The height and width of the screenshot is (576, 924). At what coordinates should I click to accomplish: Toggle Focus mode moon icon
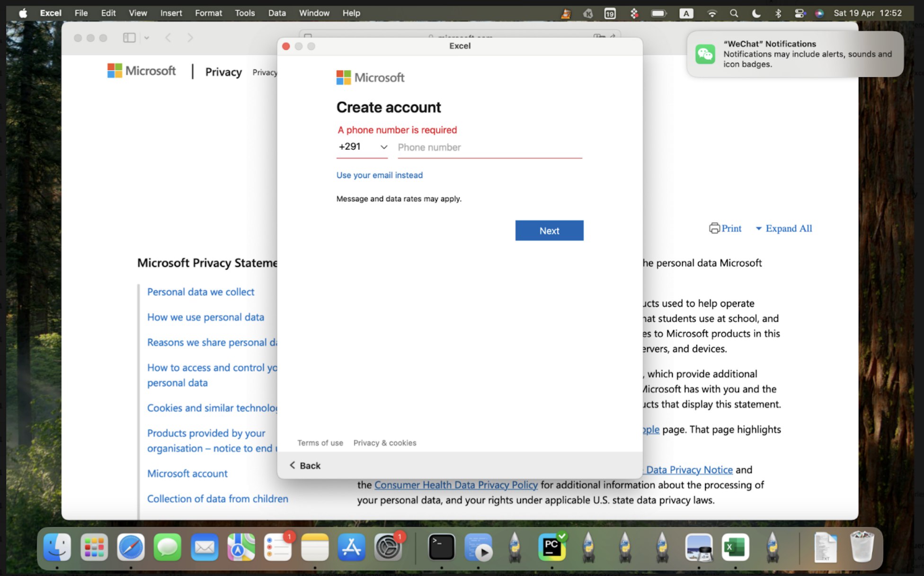pos(756,13)
